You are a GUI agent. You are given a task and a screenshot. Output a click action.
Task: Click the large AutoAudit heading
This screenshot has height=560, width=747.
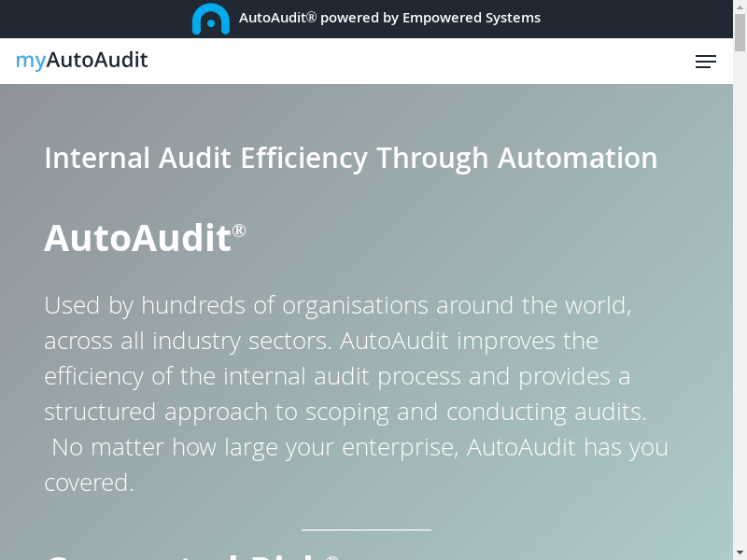(x=137, y=238)
